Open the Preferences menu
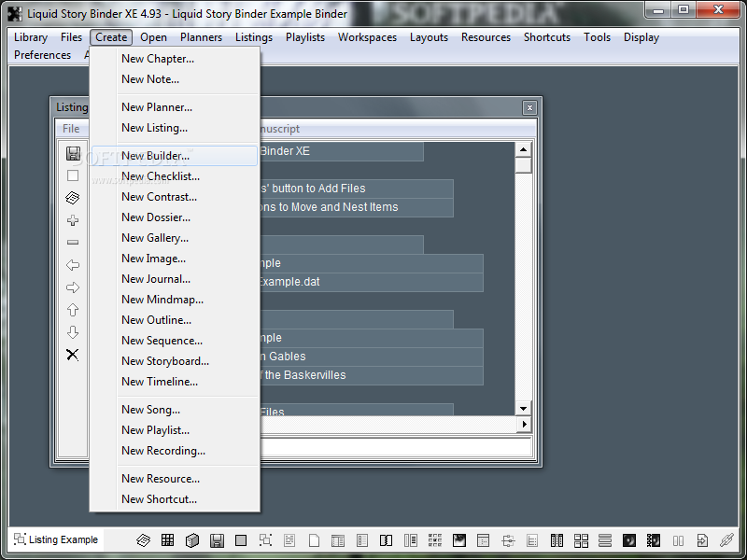The height and width of the screenshot is (560, 747). pos(42,55)
